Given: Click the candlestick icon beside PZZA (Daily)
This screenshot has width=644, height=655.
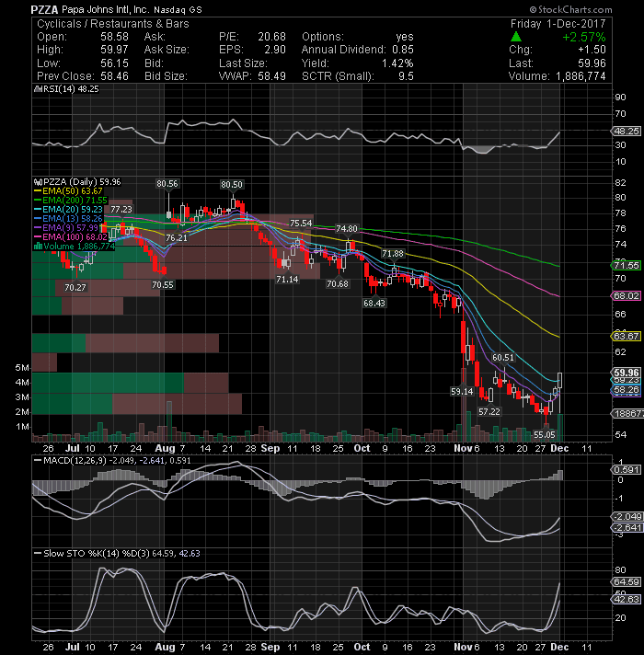Looking at the screenshot, I should point(38,182).
